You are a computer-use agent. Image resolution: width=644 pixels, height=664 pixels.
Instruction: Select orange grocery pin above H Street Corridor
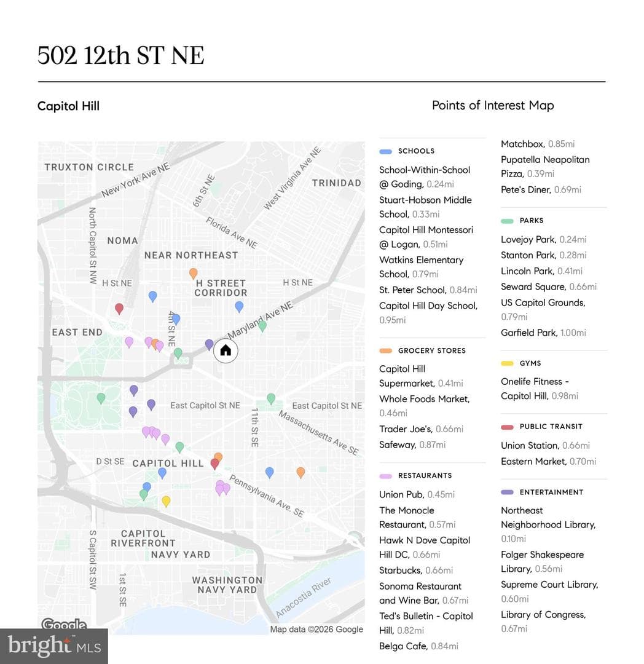coord(194,274)
